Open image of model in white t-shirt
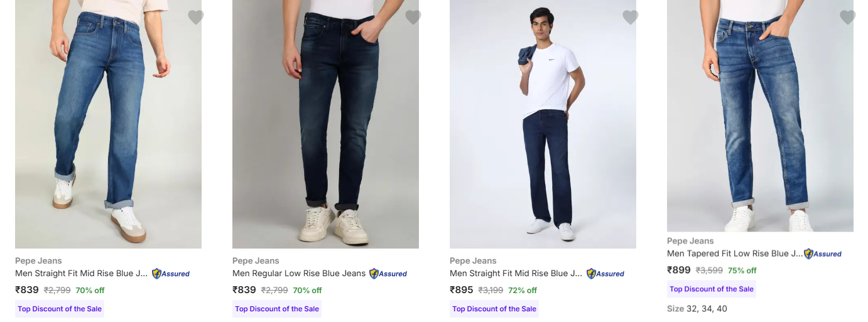868x322 pixels. (543, 126)
